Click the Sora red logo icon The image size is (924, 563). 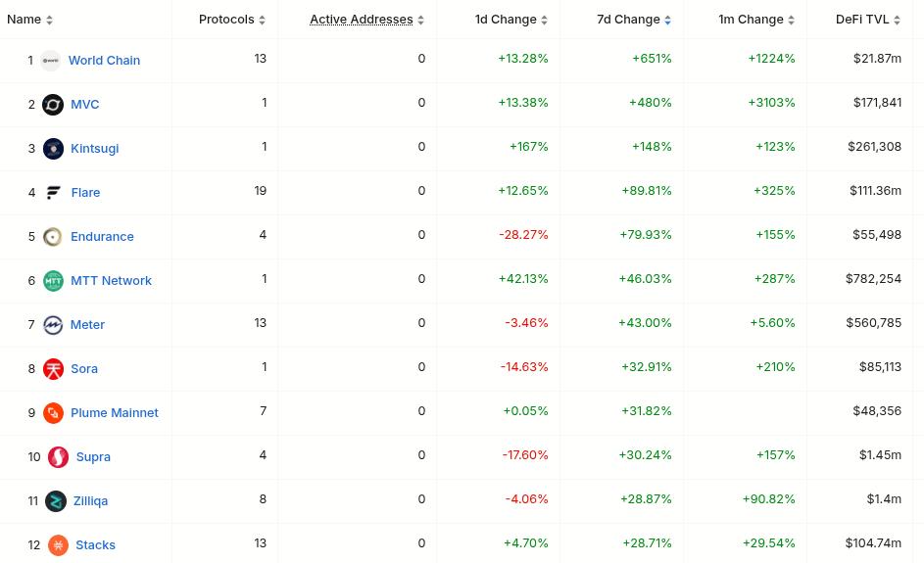[x=53, y=369]
